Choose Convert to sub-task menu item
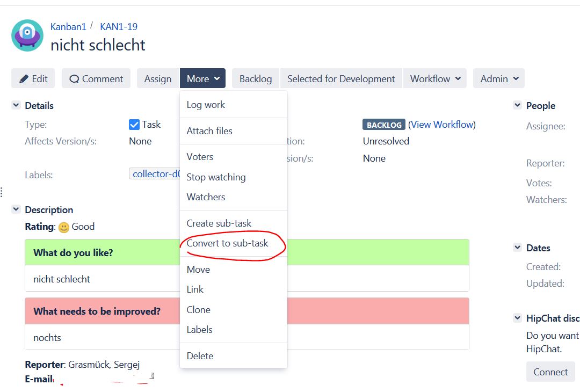Screen dimensions: 580x392 (x=234, y=243)
